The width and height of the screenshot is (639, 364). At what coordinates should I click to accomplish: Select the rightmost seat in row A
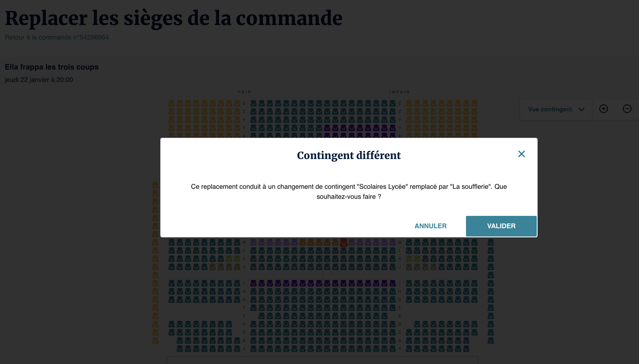click(x=466, y=349)
